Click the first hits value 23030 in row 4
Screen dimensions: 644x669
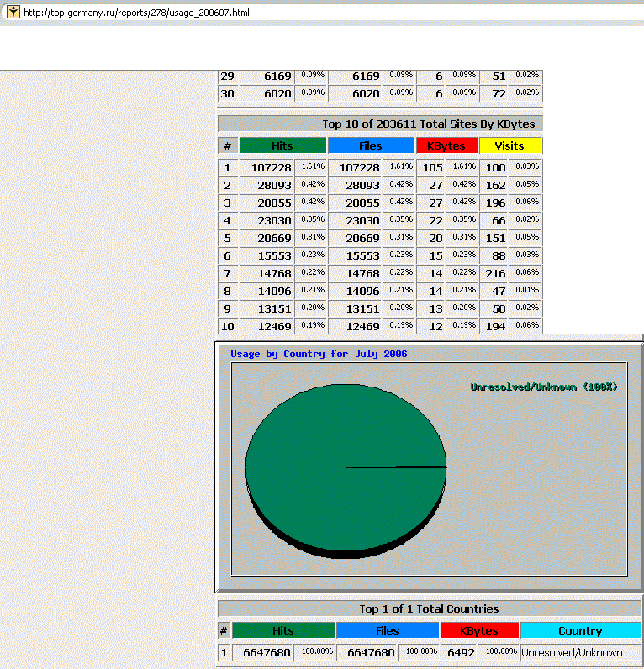click(x=274, y=220)
